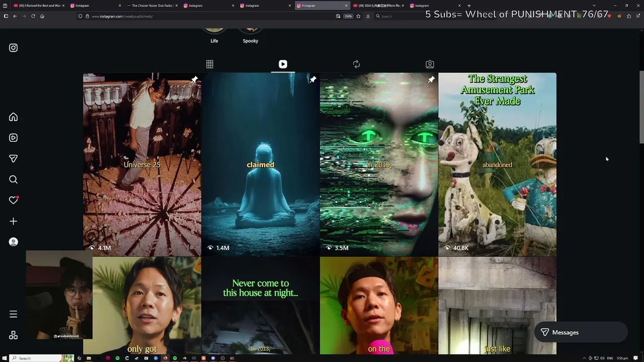The image size is (644, 362).
Task: Switch to the 'I Ranked the Best and Wor' tab
Action: [39, 6]
